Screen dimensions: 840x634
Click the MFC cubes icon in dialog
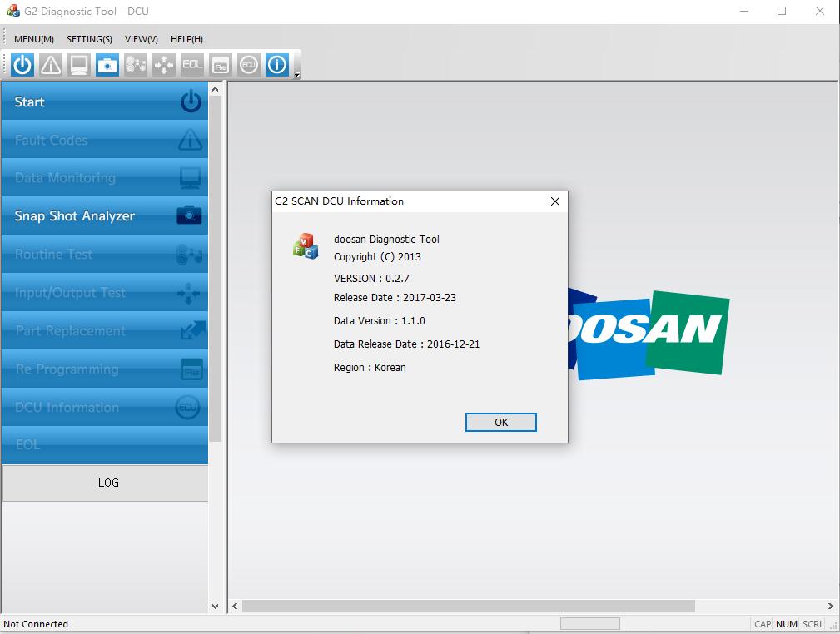point(306,246)
